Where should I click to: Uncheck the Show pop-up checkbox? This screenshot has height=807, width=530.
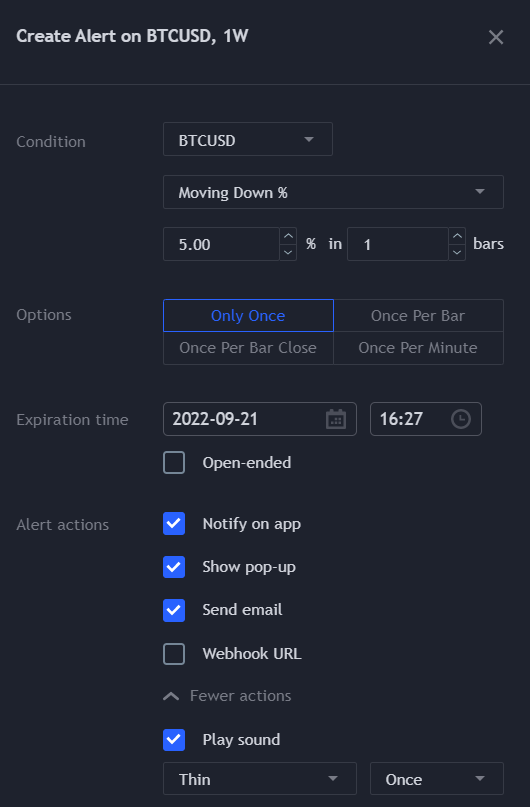tap(174, 567)
